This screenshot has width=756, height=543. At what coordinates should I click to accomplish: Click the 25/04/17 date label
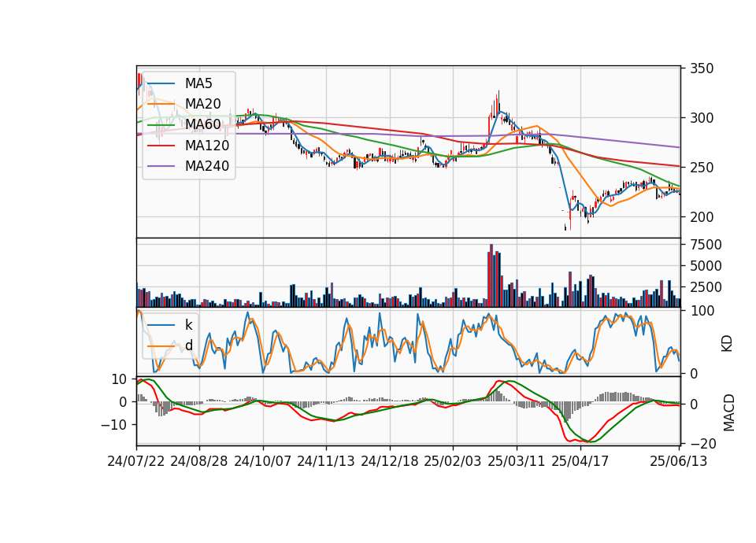tap(580, 461)
